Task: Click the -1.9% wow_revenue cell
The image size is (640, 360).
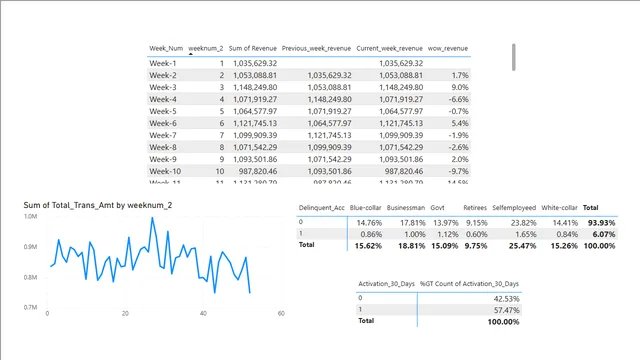Action: 458,135
